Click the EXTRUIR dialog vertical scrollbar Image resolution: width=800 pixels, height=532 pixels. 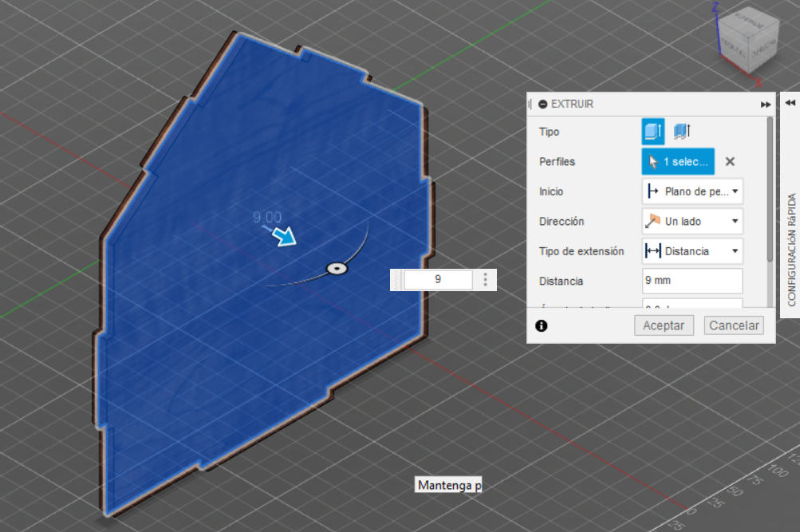(770, 190)
